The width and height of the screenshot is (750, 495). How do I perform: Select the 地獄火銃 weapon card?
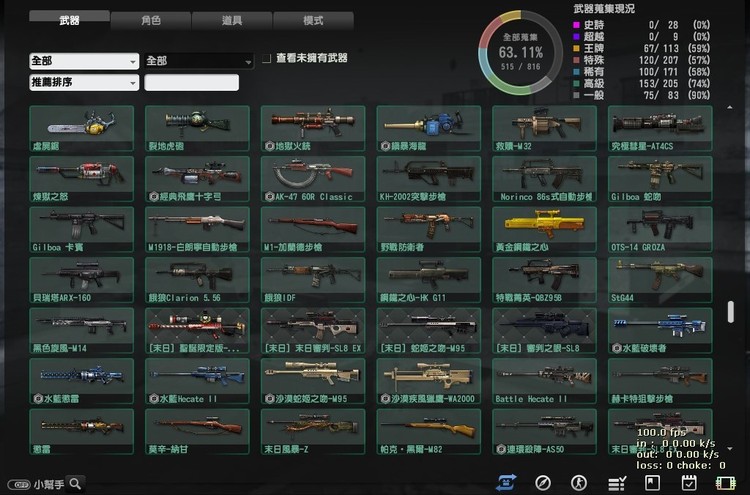pos(313,129)
